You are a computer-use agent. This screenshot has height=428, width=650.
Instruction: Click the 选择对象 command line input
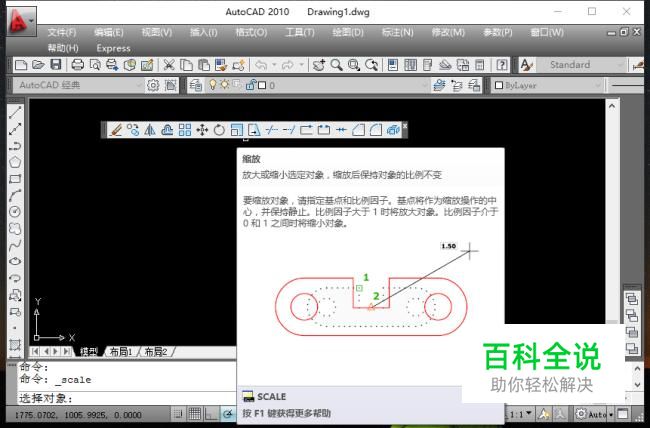[x=126, y=399]
